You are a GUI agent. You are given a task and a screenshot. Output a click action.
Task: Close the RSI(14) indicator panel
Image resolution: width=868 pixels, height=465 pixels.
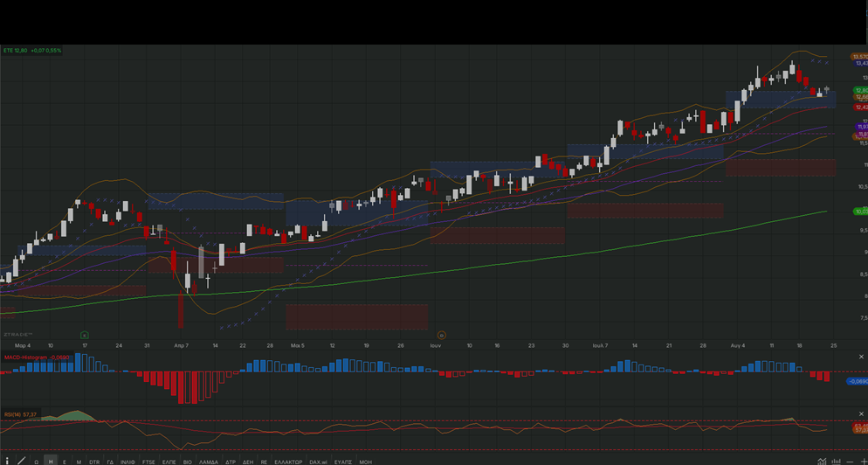[x=861, y=413]
